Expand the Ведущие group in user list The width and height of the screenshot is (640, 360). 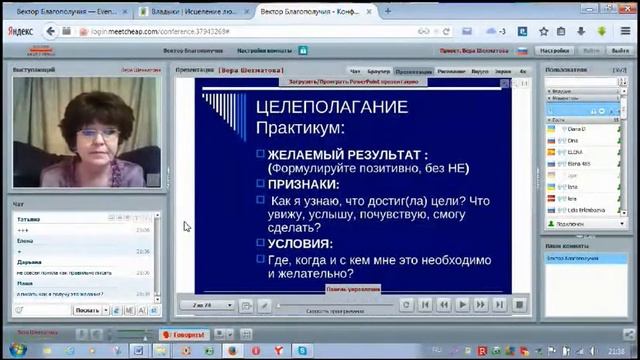tap(549, 91)
